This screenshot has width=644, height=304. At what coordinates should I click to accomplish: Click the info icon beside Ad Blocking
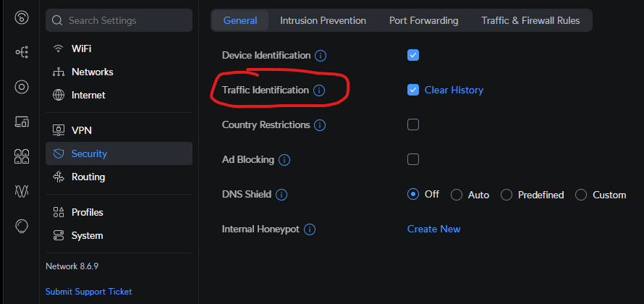(x=284, y=160)
